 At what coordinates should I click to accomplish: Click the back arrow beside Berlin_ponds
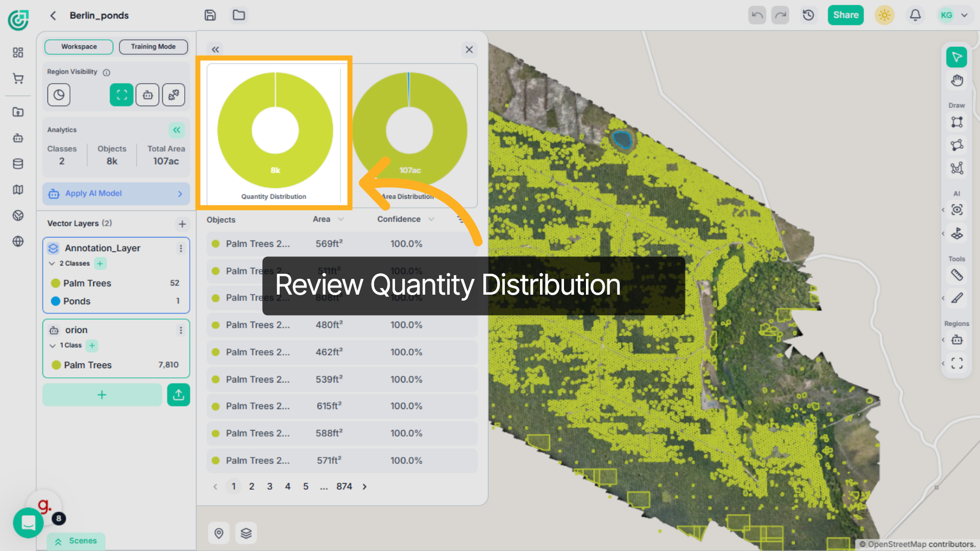click(53, 15)
